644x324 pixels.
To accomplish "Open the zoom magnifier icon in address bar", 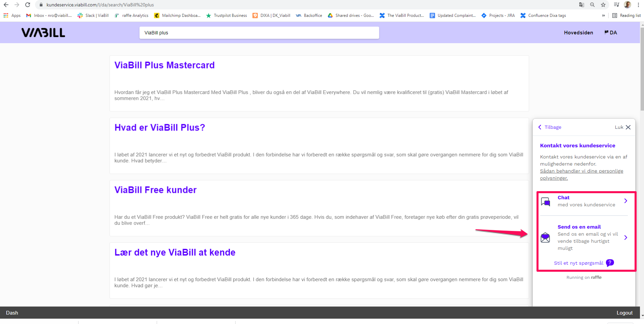I will (x=592, y=5).
